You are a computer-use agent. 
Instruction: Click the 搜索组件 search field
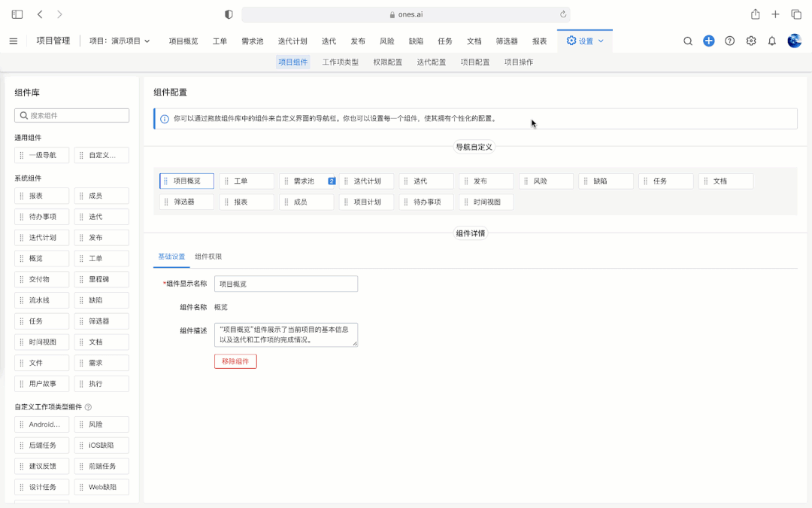72,116
